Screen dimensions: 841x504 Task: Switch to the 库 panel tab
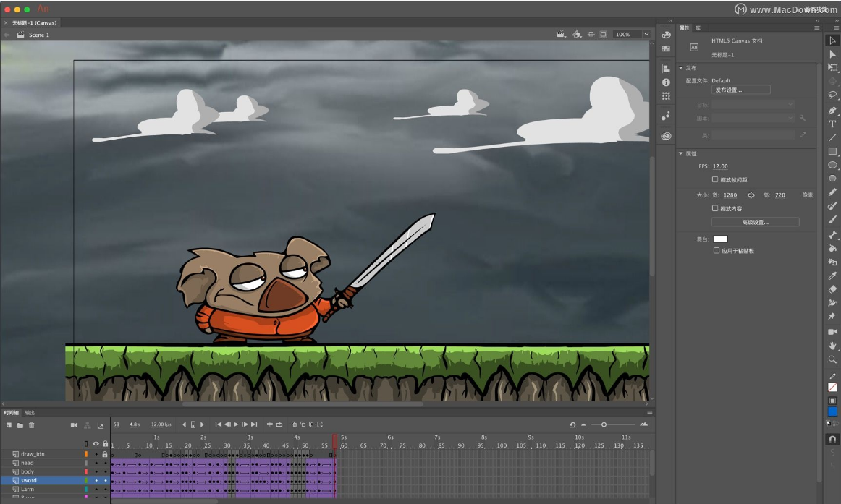698,27
